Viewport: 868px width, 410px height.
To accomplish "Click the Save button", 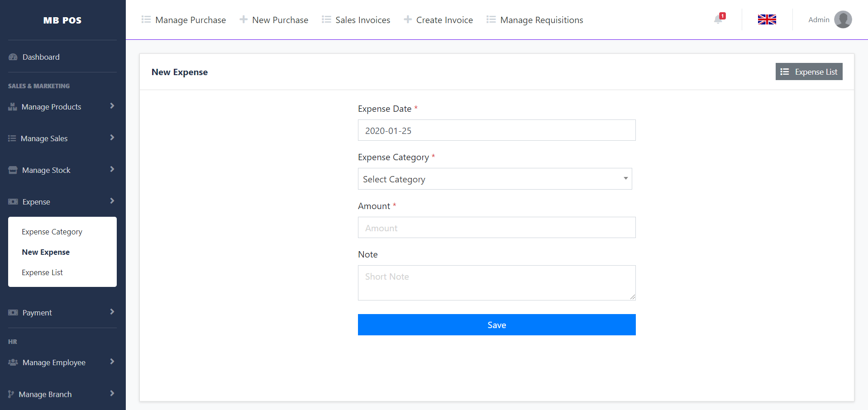I will pos(496,324).
